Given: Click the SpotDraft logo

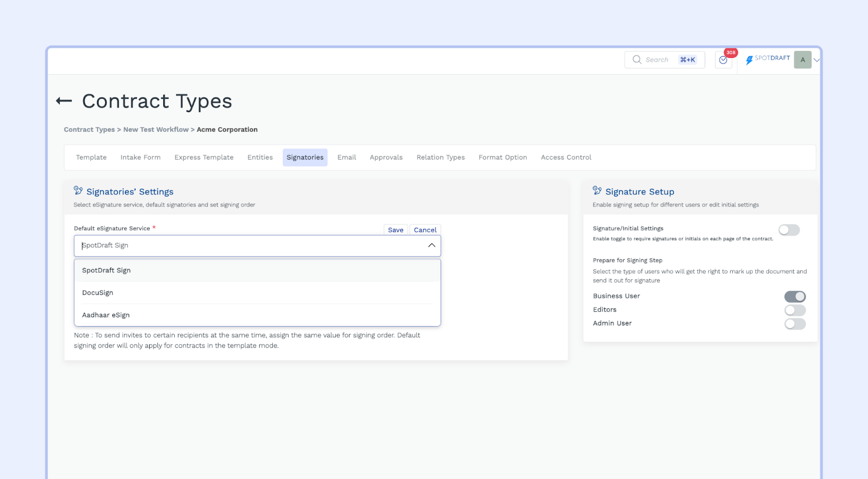Looking at the screenshot, I should pos(767,59).
